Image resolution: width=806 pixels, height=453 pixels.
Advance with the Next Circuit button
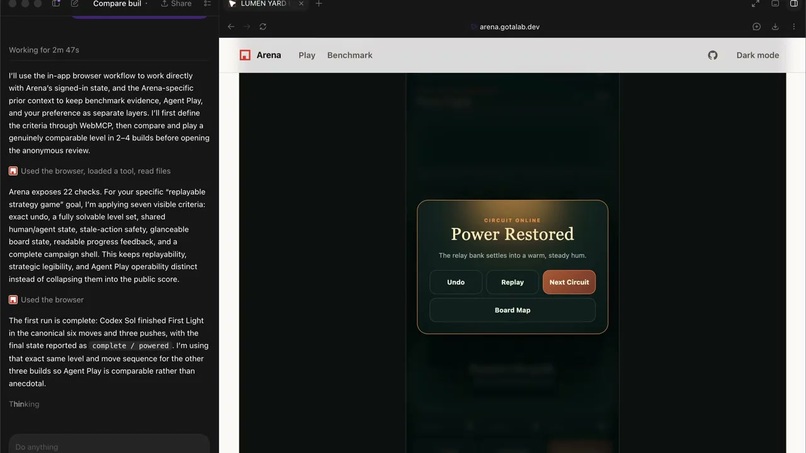tap(569, 282)
